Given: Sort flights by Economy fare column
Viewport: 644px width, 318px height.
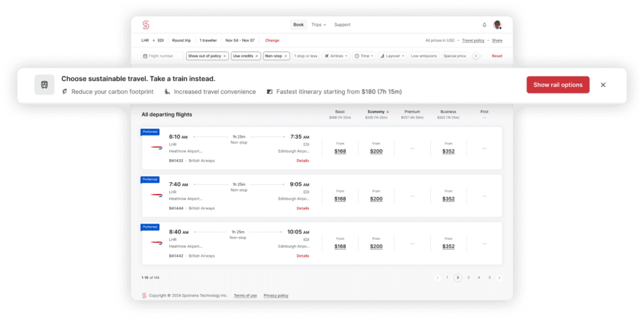Looking at the screenshot, I should tap(376, 111).
